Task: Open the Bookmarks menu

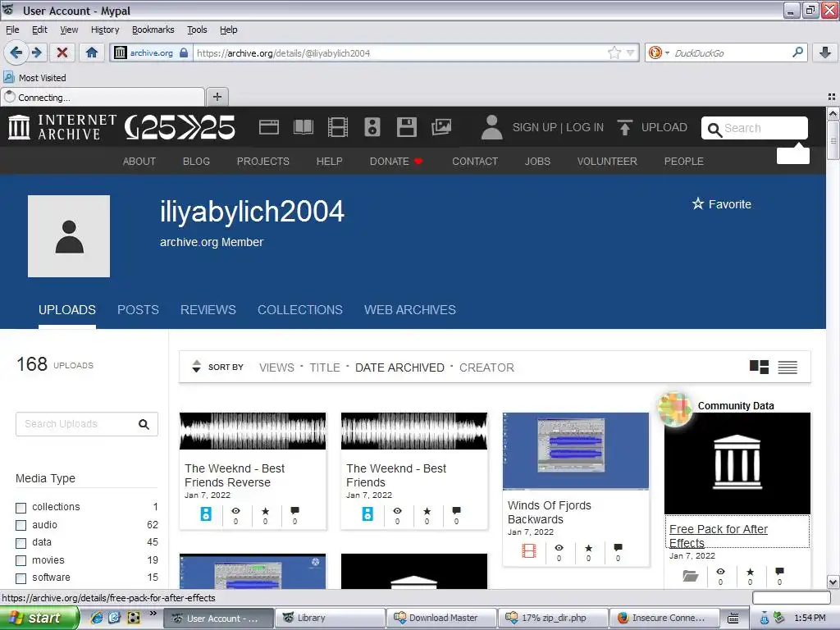Action: tap(153, 30)
